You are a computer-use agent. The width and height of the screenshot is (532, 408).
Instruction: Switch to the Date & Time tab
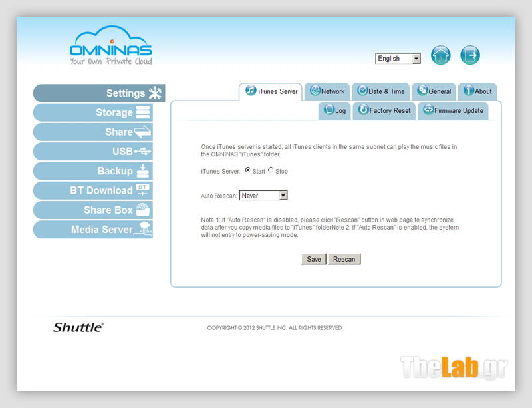[381, 91]
